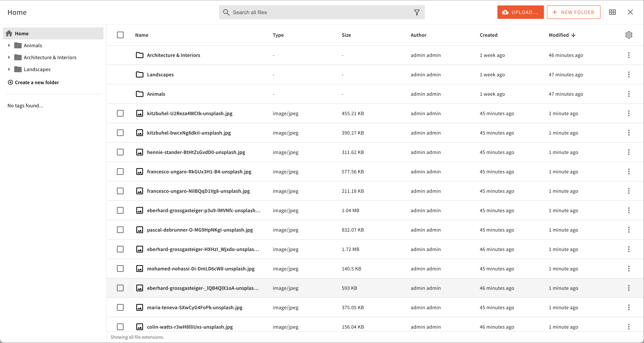Click the UPLOAD button

(x=520, y=12)
